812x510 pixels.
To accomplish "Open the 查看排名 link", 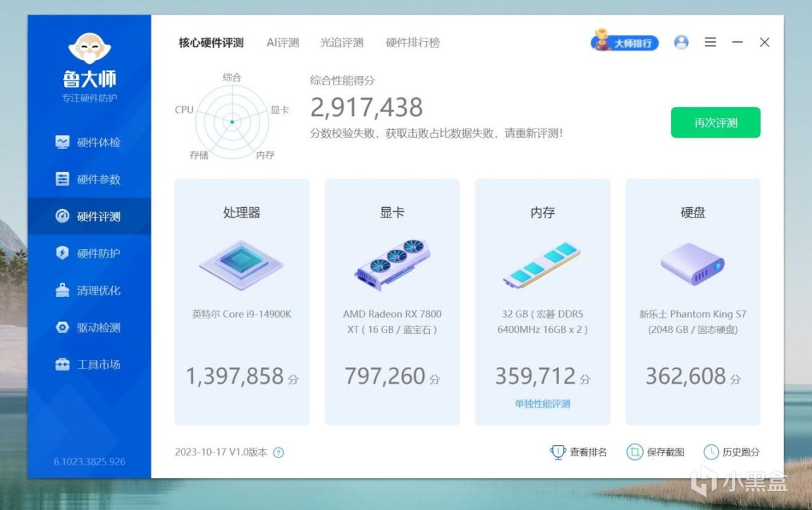I will tap(589, 452).
